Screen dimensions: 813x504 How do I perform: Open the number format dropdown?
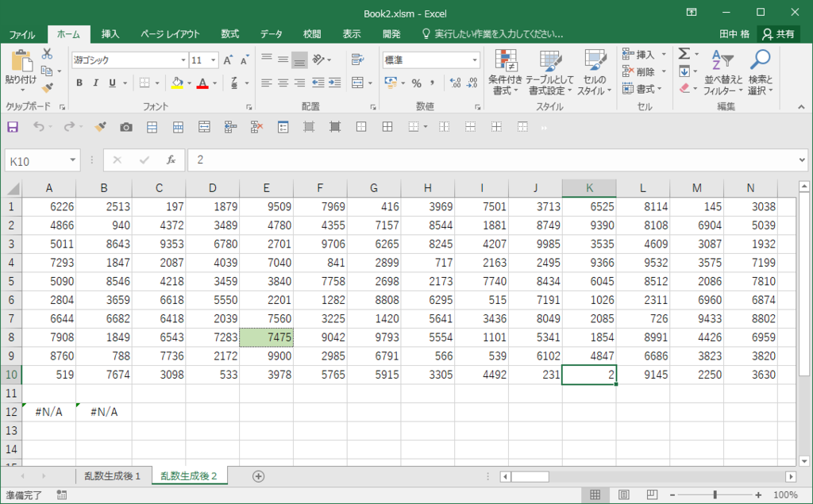[475, 60]
